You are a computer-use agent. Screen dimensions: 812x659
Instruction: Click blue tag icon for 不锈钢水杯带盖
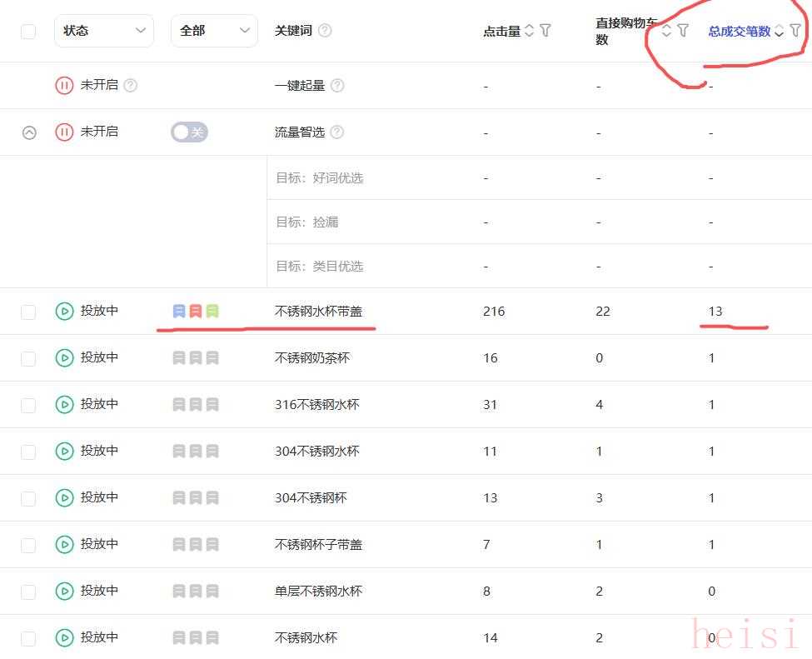coord(179,311)
